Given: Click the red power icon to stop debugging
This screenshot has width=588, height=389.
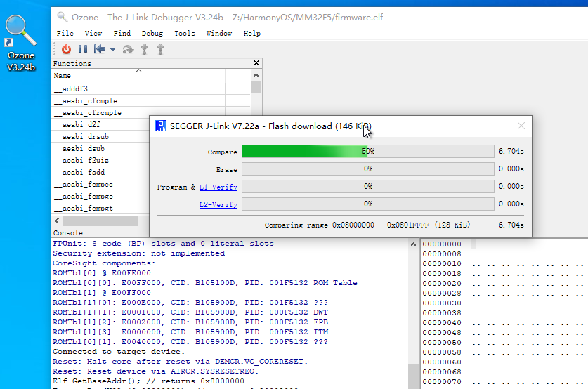Looking at the screenshot, I should (66, 49).
